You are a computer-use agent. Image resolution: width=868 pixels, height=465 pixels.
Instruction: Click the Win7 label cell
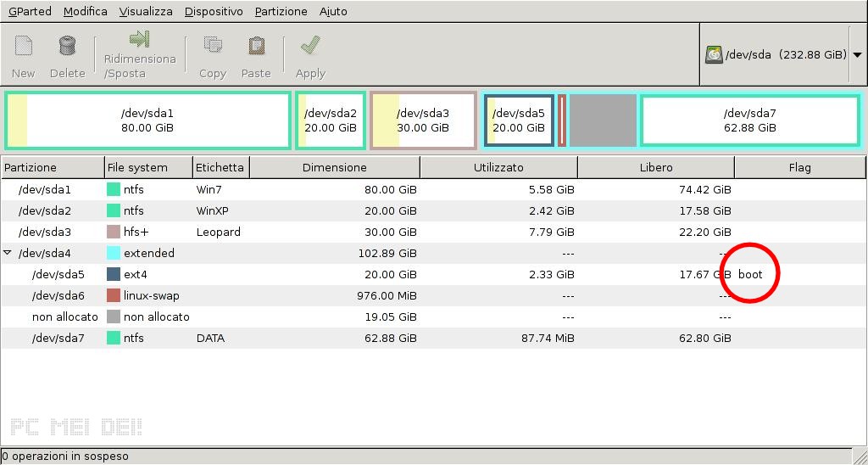209,189
